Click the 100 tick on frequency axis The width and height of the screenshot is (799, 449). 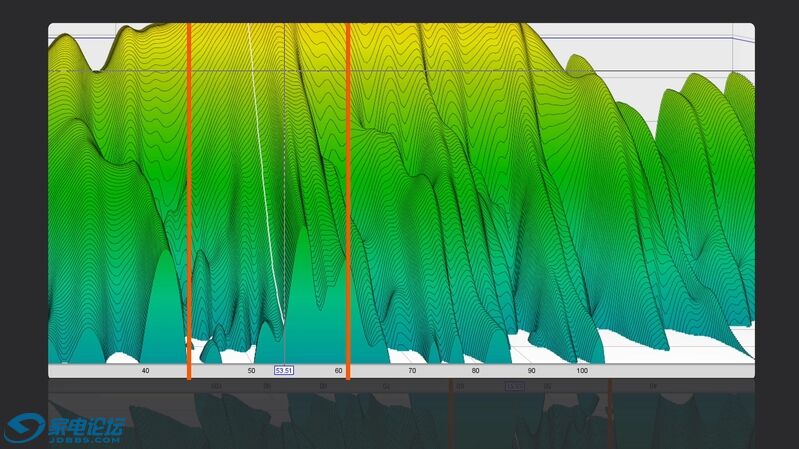coord(582,371)
